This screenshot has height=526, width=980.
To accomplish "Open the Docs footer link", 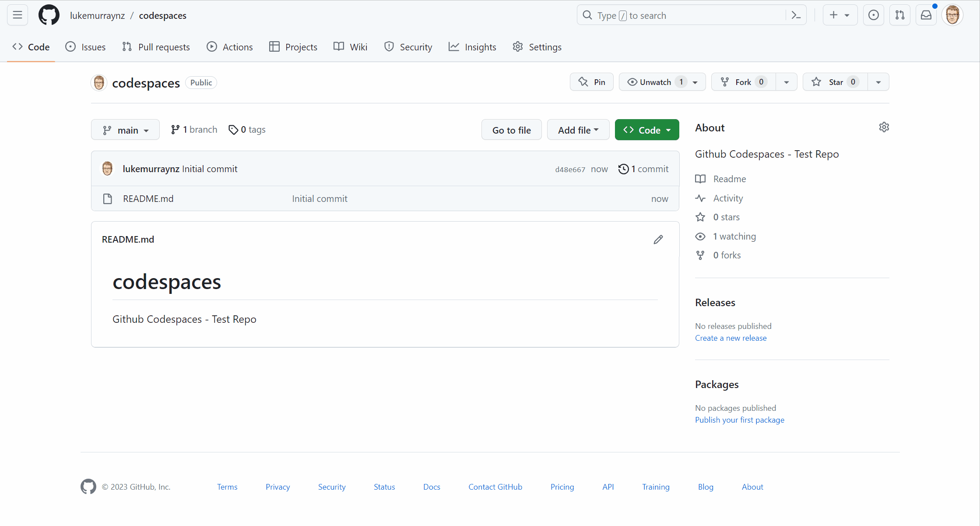I will coord(432,487).
